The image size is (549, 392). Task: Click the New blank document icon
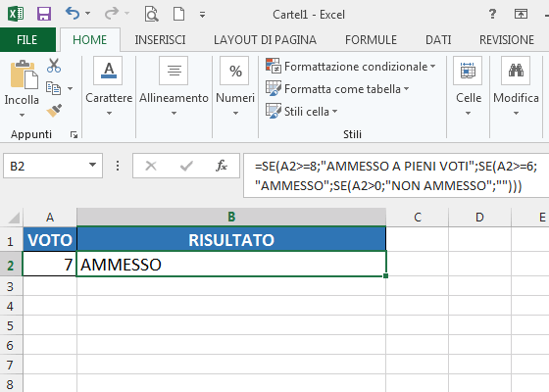178,14
